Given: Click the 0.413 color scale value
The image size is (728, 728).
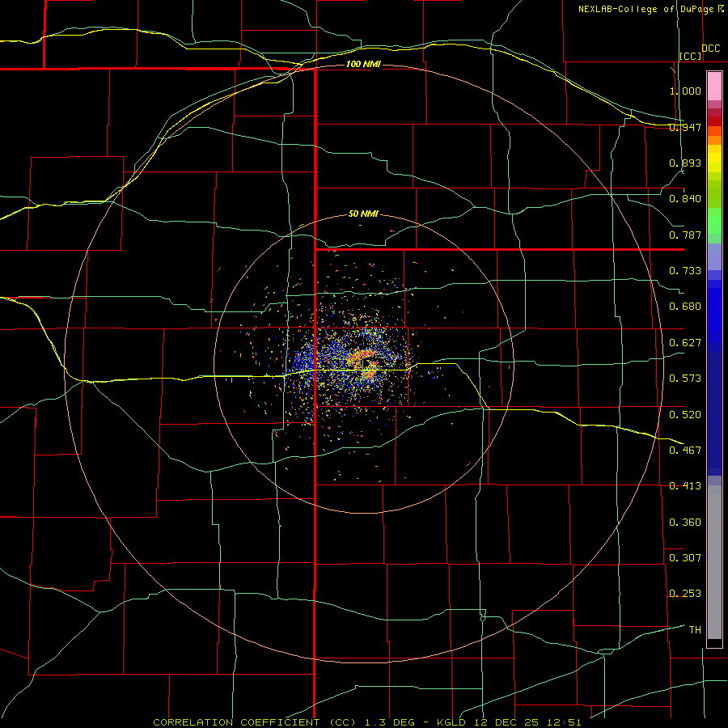Looking at the screenshot, I should 685,486.
